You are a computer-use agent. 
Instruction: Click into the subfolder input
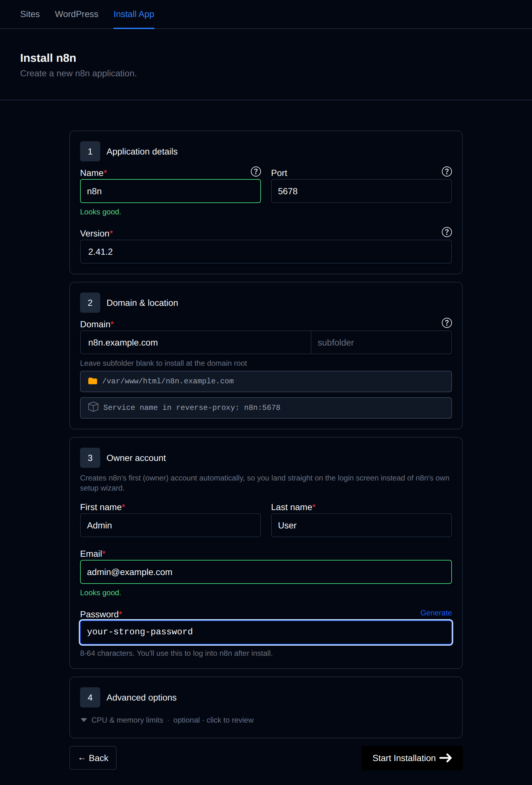[381, 342]
